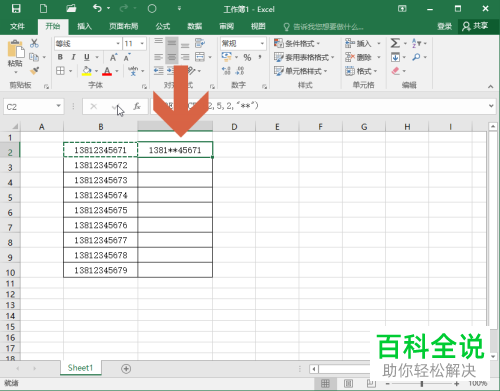
Task: Open the font name dropdown
Action: pos(118,44)
